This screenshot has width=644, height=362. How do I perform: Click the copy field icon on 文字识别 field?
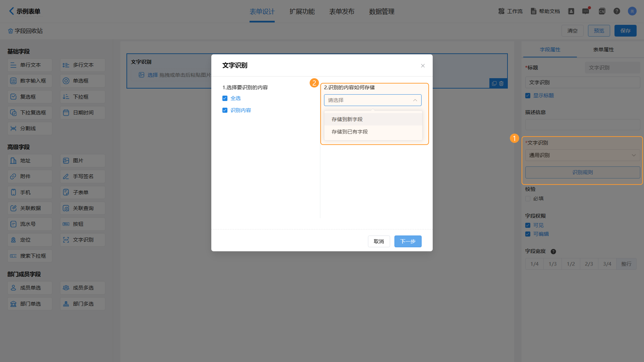point(494,84)
